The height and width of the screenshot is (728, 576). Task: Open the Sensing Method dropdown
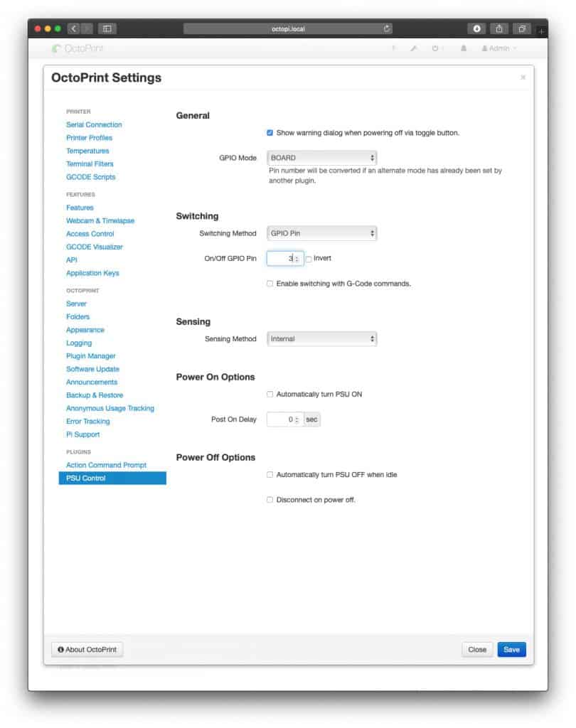[x=322, y=339]
